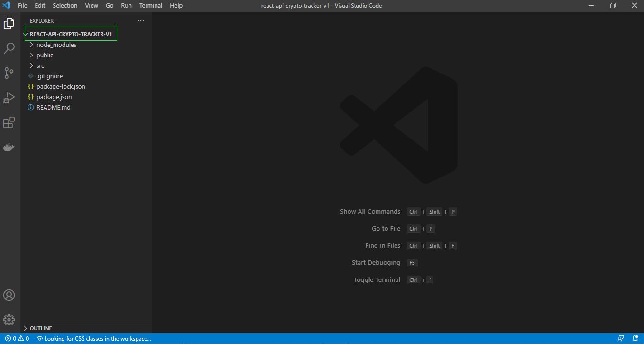Click the Show All Commands label
The image size is (644, 344).
pyautogui.click(x=370, y=212)
